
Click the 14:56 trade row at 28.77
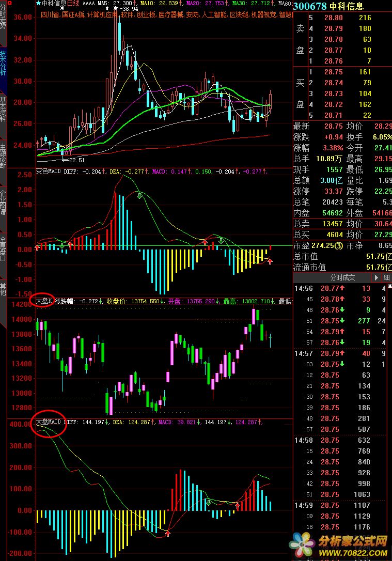(340, 288)
